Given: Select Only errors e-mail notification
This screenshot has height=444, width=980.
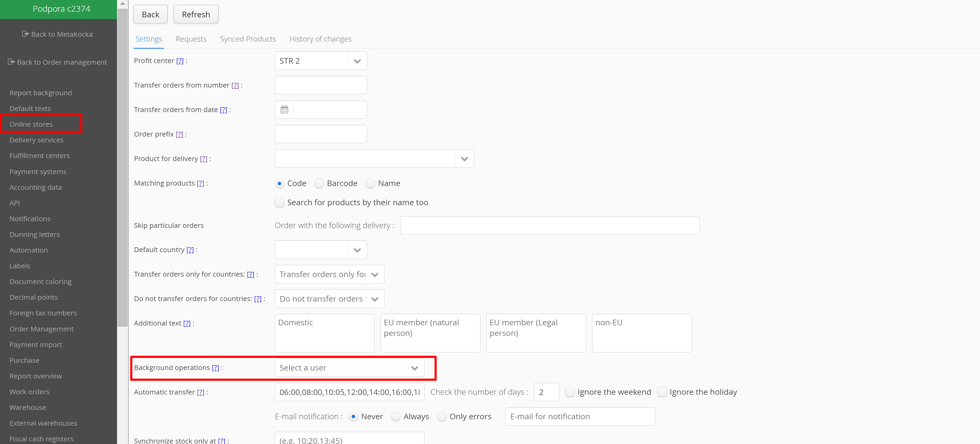Looking at the screenshot, I should coord(442,417).
